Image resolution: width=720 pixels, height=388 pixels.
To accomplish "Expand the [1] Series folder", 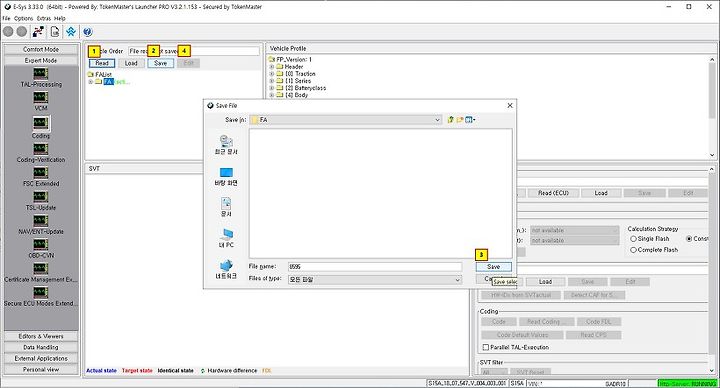I will (x=271, y=81).
